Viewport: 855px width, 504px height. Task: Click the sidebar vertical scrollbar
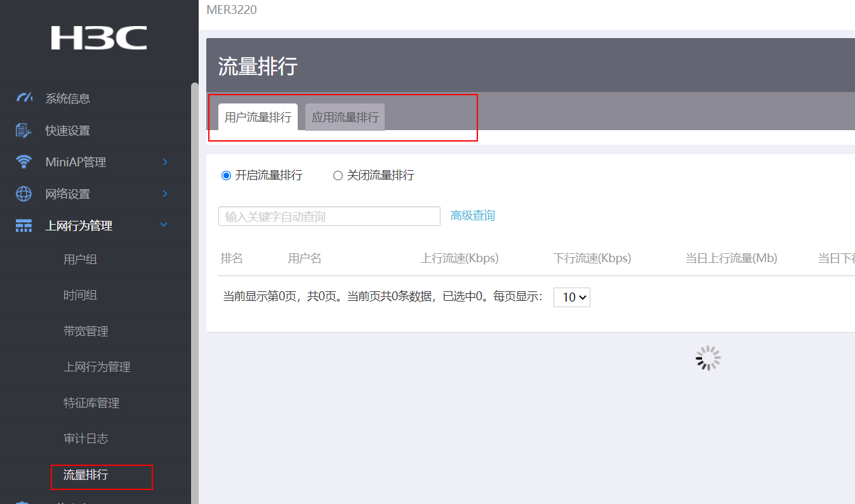(x=194, y=292)
